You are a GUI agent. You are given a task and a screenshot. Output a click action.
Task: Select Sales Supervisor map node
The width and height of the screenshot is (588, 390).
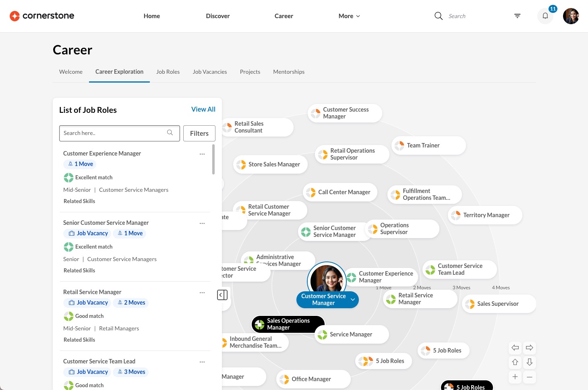pyautogui.click(x=499, y=304)
